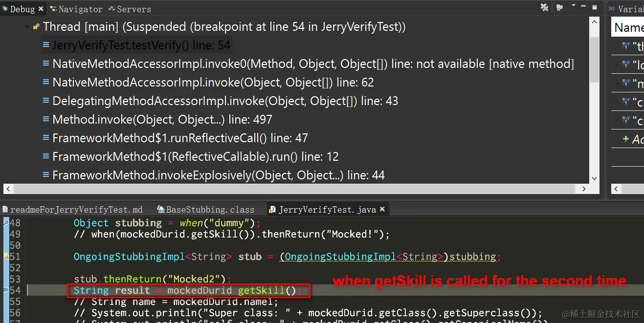Viewport: 644px width, 323px height.
Task: Select stack frame DelegatingMethodAccessorImpl.invoke line: 43
Action: tap(225, 101)
